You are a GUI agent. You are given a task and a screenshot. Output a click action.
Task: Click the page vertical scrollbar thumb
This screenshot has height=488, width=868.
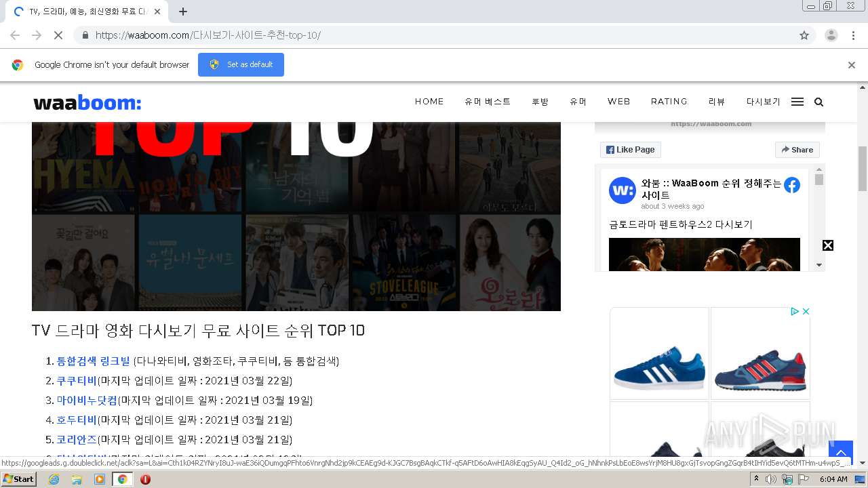pos(863,168)
